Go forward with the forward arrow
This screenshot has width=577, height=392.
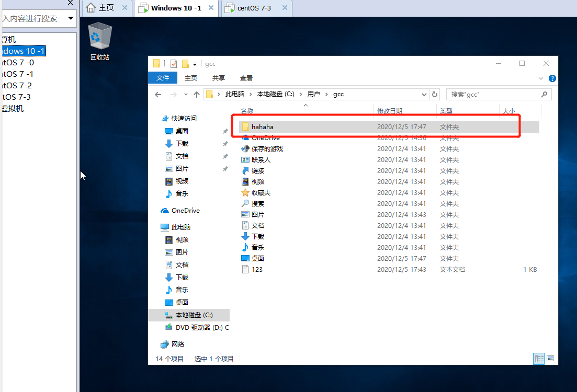[173, 95]
